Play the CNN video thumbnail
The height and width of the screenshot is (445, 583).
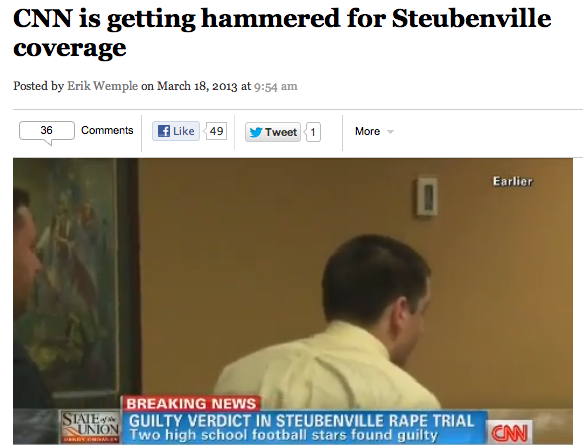click(293, 301)
